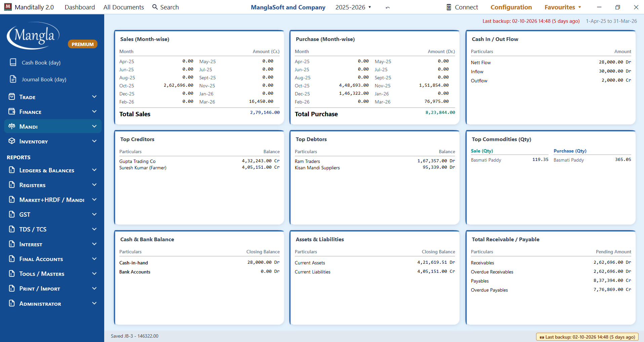Click the Administrator icon
Viewport: 644px width, 342px height.
tap(12, 303)
